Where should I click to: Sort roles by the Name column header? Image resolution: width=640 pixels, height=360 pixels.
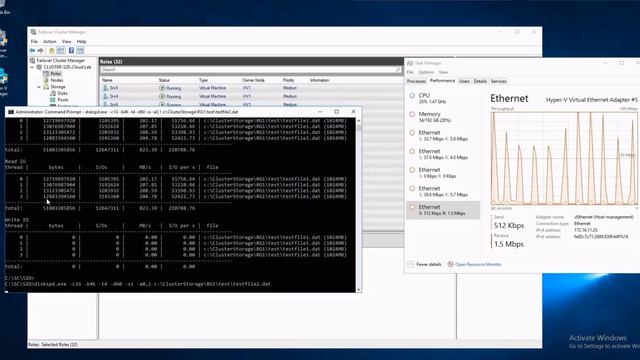click(107, 80)
